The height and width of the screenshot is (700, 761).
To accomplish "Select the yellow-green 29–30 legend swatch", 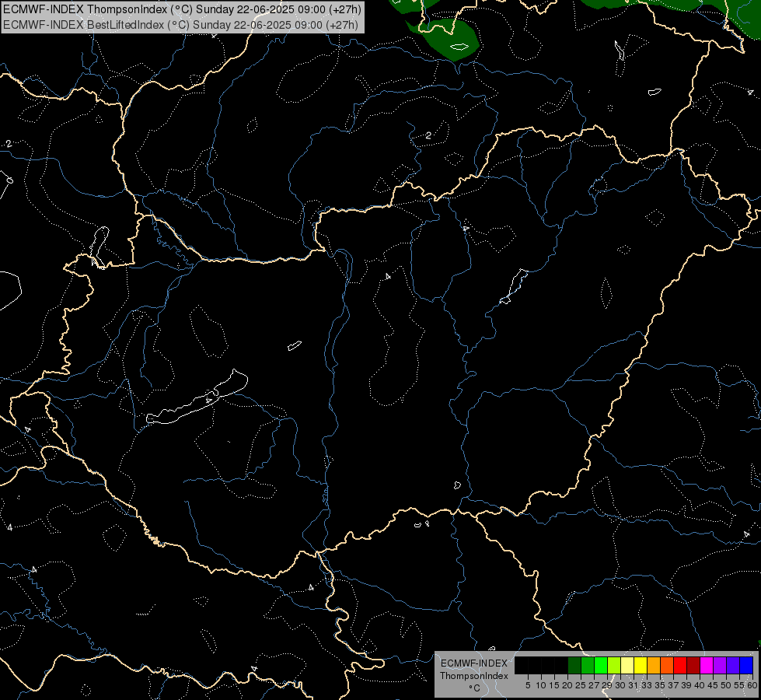I will click(x=614, y=665).
